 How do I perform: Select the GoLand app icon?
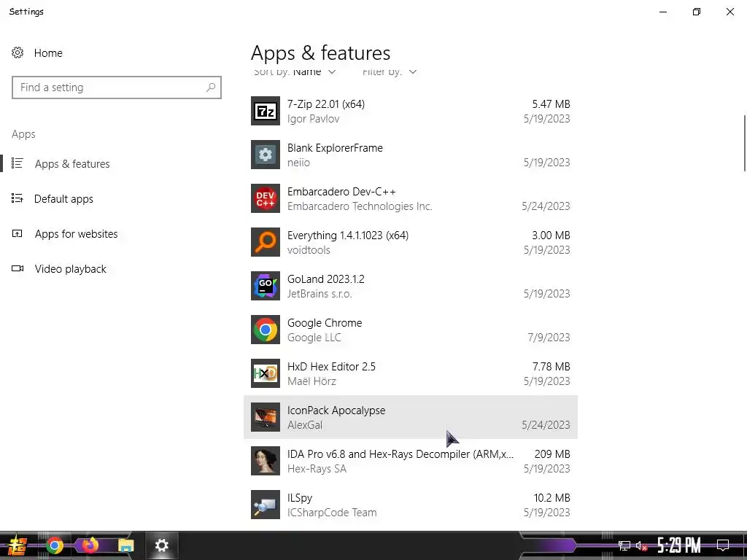coord(266,286)
